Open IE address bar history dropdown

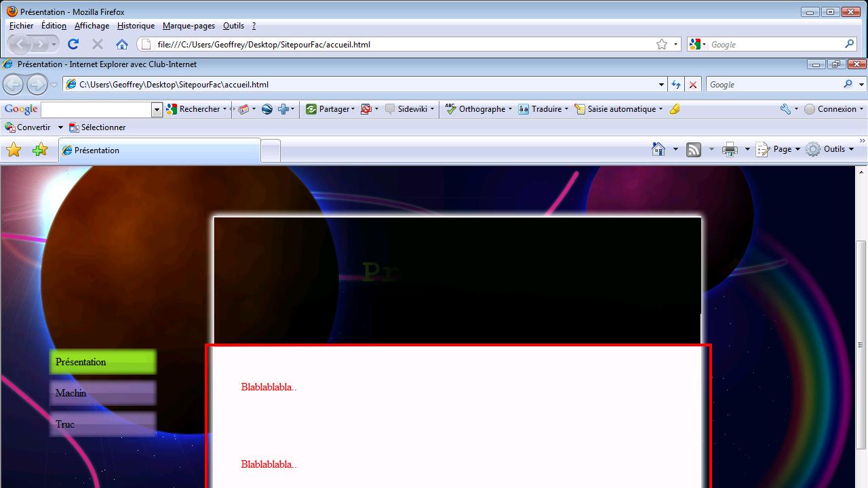pos(661,85)
